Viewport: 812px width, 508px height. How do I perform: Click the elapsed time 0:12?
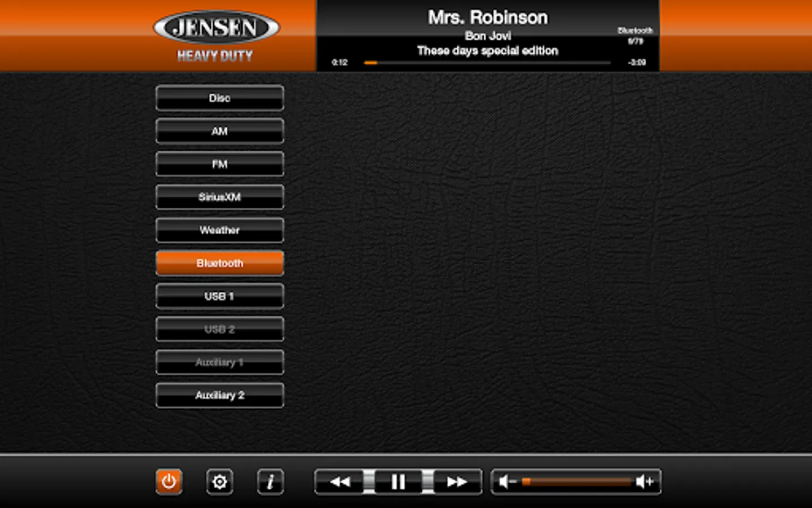[339, 63]
